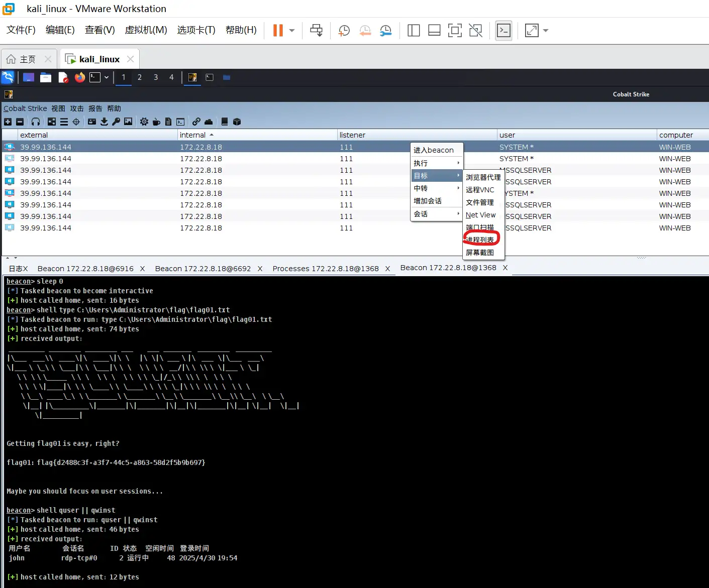Switch to the Beacon 172.22.8.18@6916 tab
This screenshot has width=709, height=588.
(x=85, y=269)
